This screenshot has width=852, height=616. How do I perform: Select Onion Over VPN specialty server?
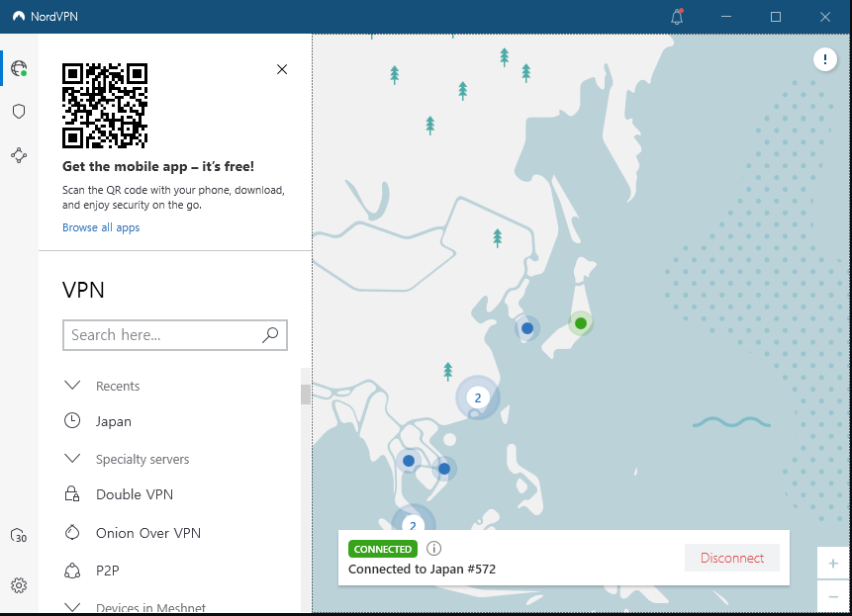(x=148, y=533)
